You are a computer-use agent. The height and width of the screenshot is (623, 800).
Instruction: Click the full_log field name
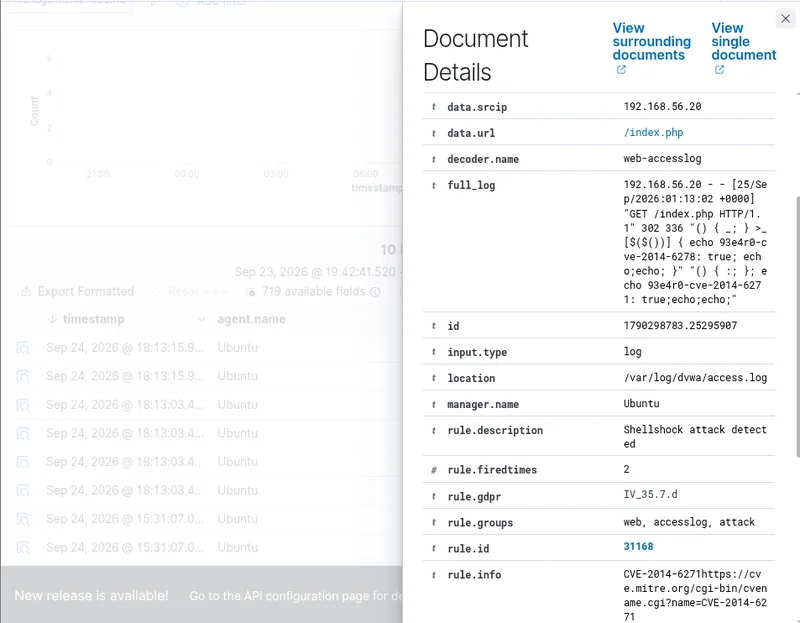click(x=471, y=185)
